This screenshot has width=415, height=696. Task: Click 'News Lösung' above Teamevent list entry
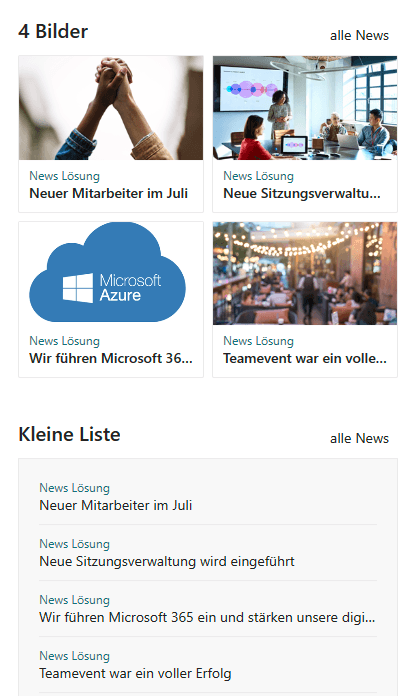coord(74,656)
